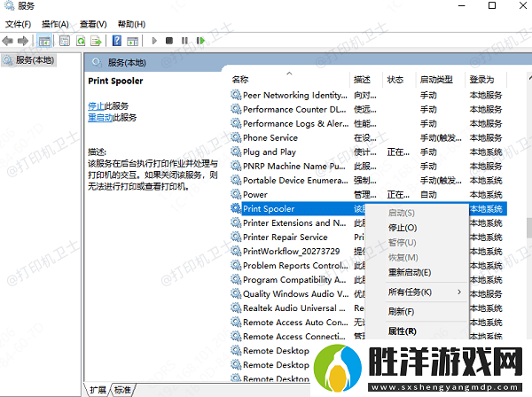Click the gear icon beside Printer Repair Service

point(236,237)
